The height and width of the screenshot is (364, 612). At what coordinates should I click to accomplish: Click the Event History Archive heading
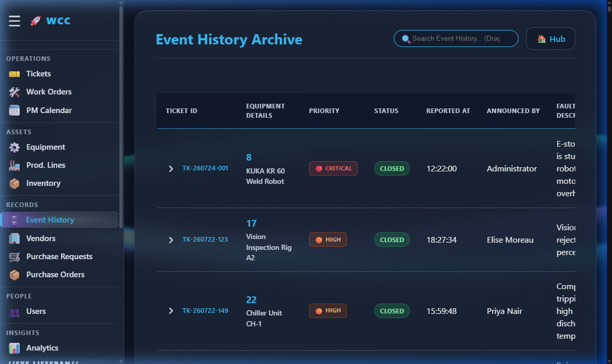(x=229, y=39)
